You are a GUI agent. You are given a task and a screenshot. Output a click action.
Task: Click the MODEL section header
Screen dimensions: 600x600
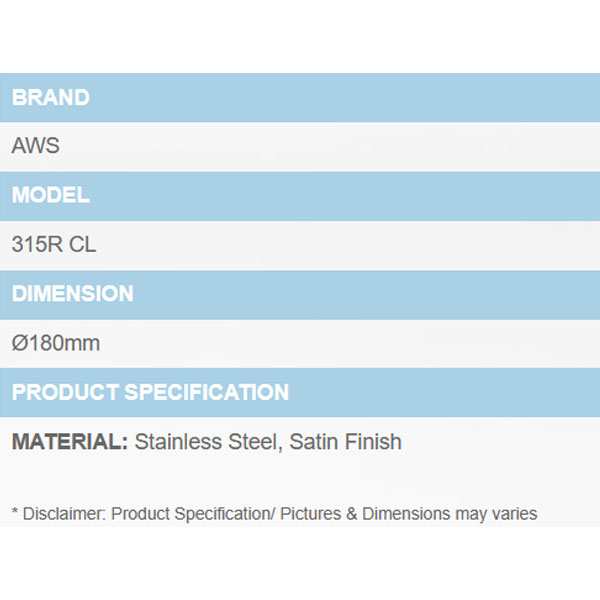tap(300, 196)
